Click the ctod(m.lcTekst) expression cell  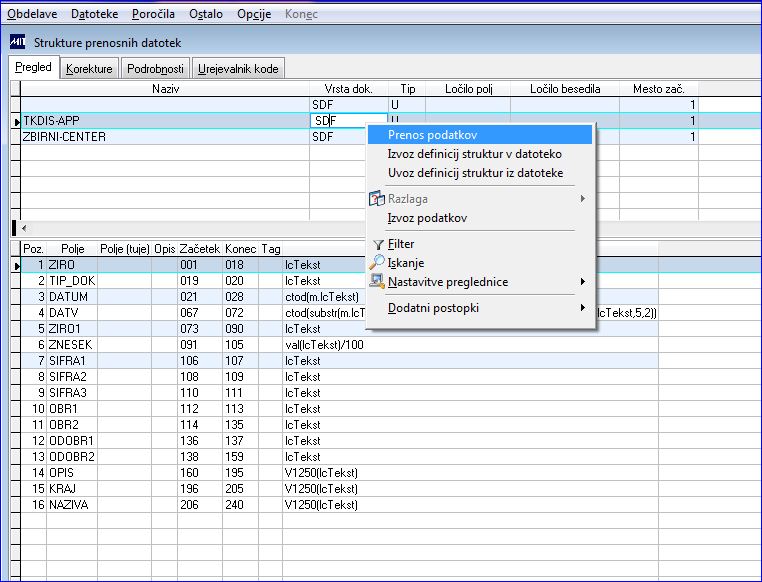pyautogui.click(x=324, y=297)
